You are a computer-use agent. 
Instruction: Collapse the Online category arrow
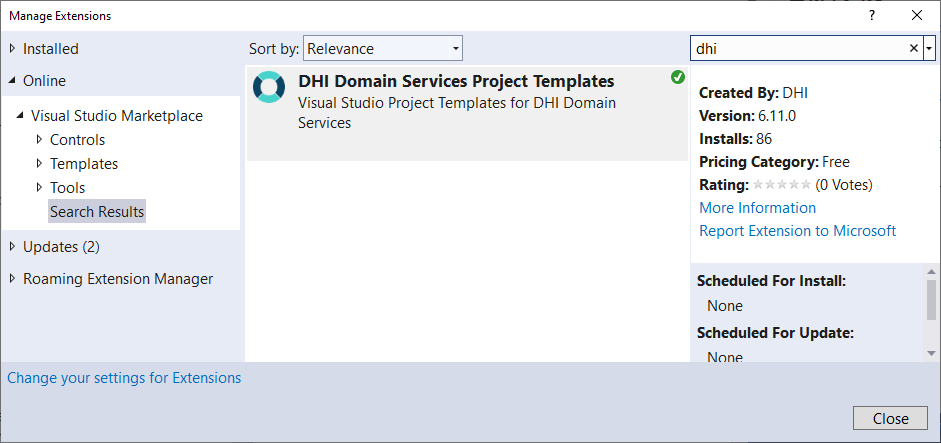[x=13, y=80]
